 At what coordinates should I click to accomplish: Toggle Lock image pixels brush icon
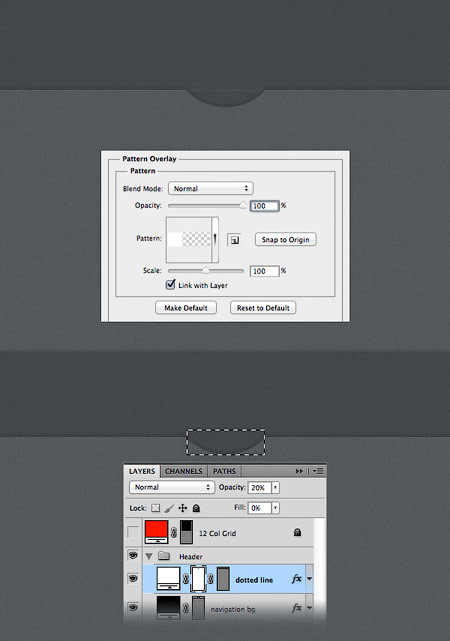pos(169,508)
